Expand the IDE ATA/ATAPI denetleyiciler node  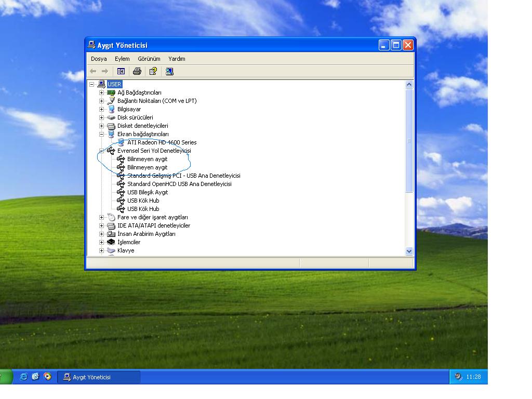[101, 225]
